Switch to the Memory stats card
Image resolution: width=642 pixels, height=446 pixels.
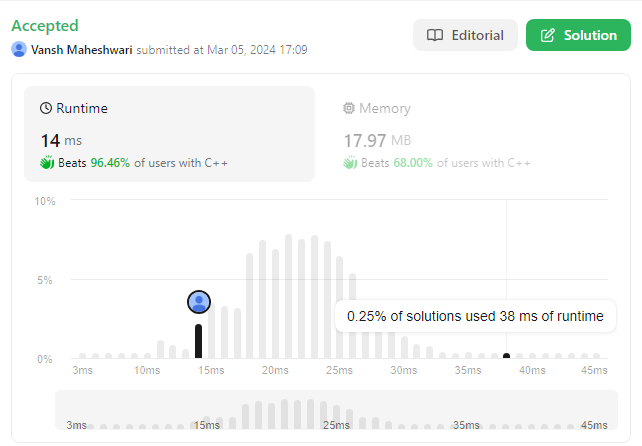click(x=470, y=133)
